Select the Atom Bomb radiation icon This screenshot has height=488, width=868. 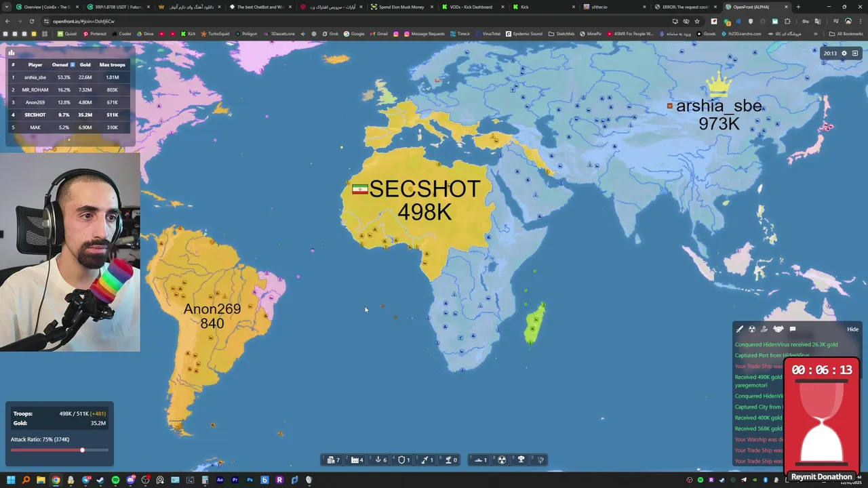tap(502, 460)
